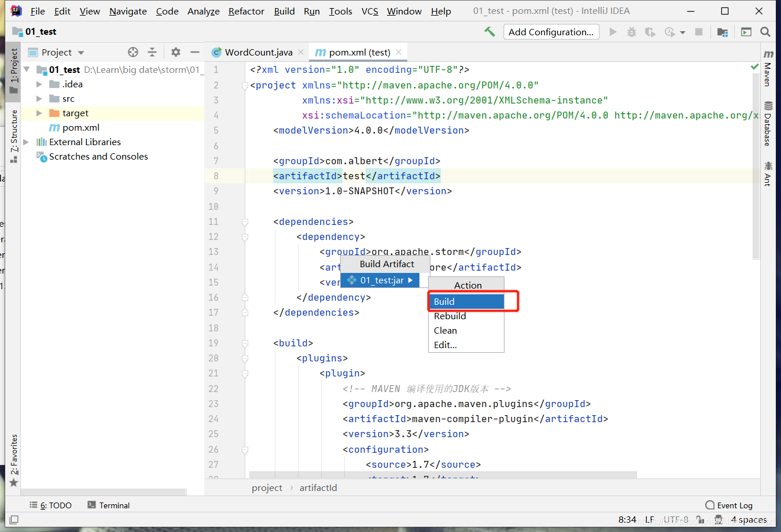Choose Edit... in Action menu
The height and width of the screenshot is (532, 781).
click(x=466, y=345)
